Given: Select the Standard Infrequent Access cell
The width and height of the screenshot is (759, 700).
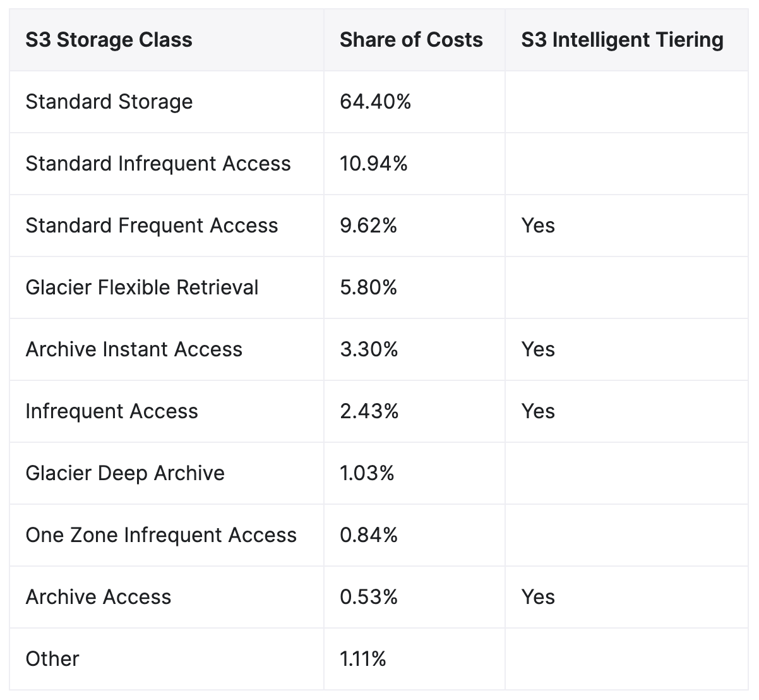Looking at the screenshot, I should [158, 164].
